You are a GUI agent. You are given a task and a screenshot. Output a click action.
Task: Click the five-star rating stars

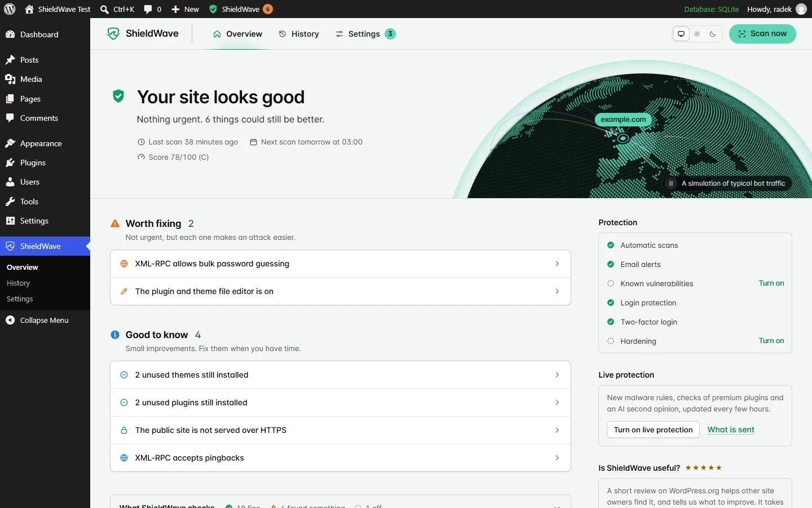pyautogui.click(x=703, y=468)
